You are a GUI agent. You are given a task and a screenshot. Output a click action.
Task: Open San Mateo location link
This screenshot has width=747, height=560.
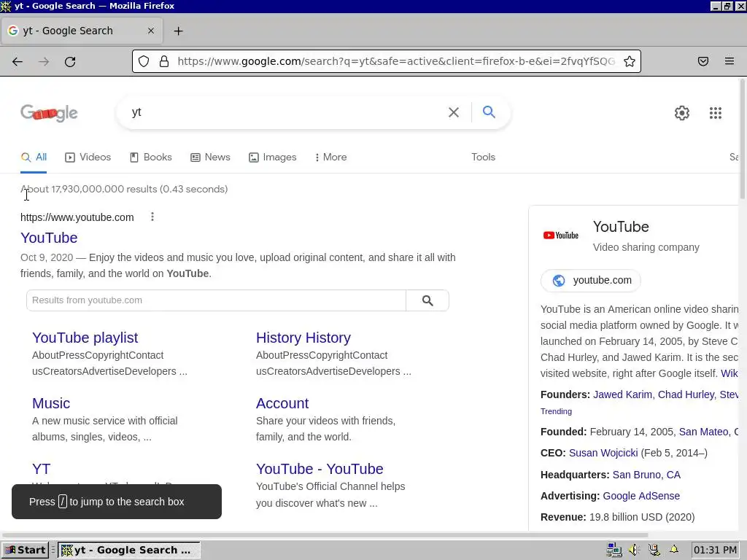point(704,432)
